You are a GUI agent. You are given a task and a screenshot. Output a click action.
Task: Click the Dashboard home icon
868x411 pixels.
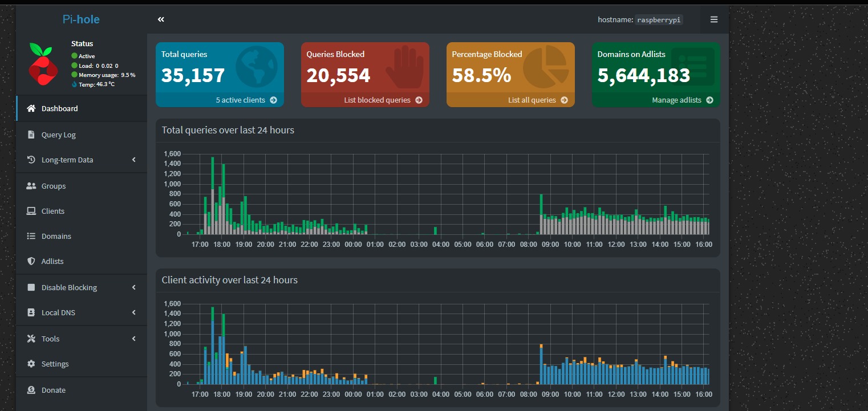(x=31, y=108)
